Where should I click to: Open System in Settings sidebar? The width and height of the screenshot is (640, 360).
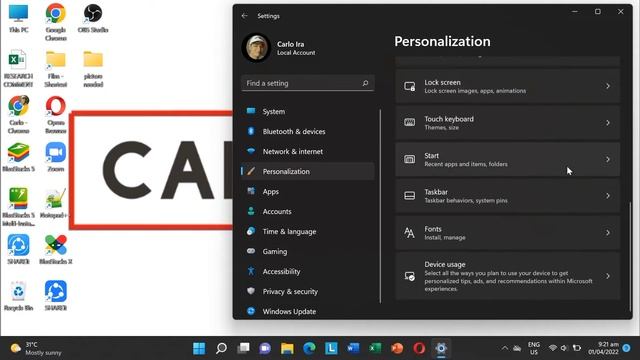[x=308, y=111]
